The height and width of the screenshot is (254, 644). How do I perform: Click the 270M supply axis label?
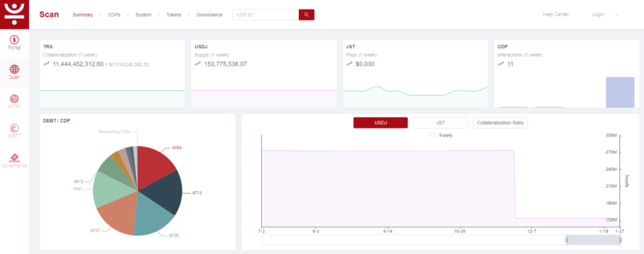pyautogui.click(x=612, y=153)
